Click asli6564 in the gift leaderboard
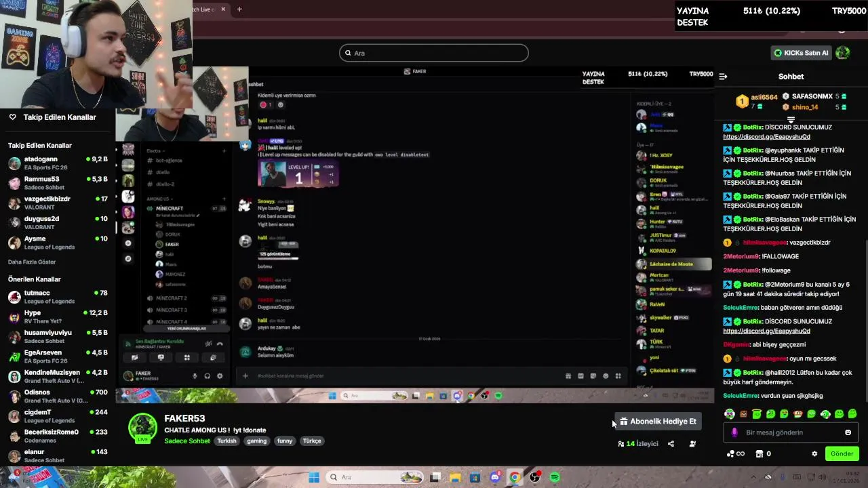Image resolution: width=868 pixels, height=488 pixels. (x=764, y=97)
